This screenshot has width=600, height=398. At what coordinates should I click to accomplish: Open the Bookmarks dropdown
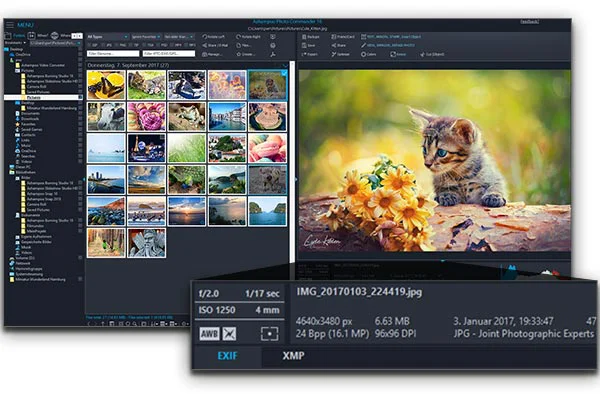[15, 43]
